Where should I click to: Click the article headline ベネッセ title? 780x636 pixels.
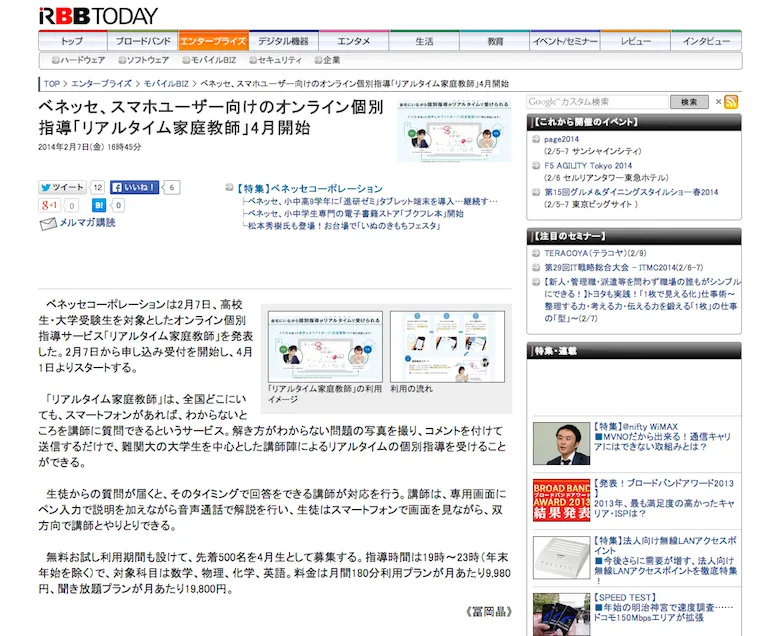[211, 117]
